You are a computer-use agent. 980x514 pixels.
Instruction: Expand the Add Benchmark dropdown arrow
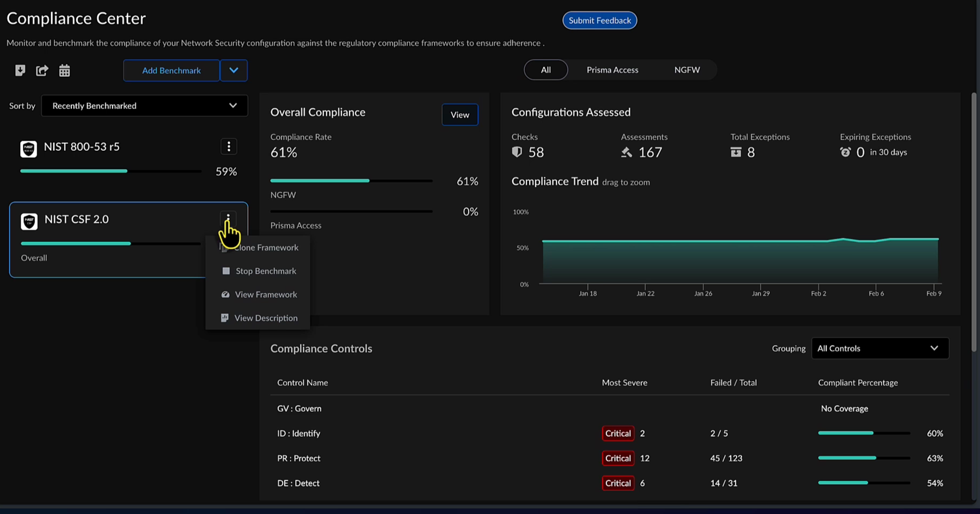[x=234, y=70]
